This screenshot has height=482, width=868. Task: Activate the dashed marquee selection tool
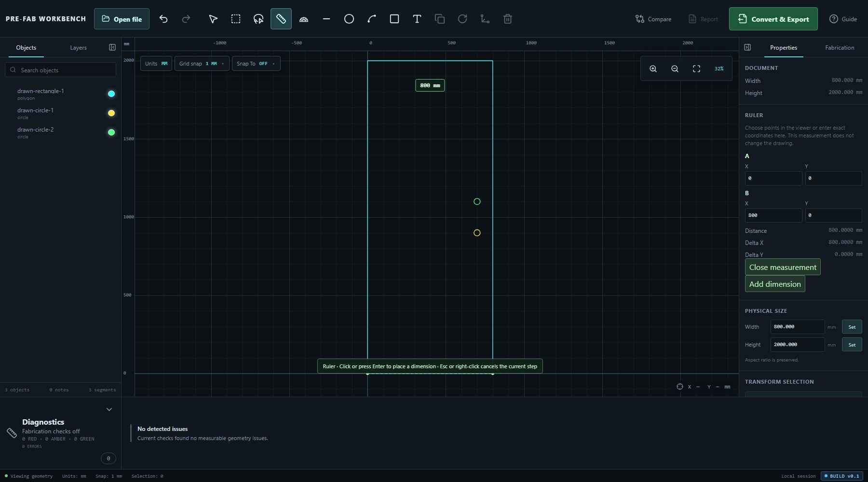(x=236, y=19)
